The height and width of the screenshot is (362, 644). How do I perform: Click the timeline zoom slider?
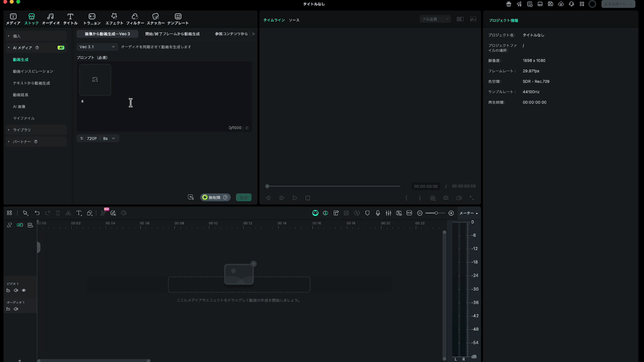click(436, 213)
